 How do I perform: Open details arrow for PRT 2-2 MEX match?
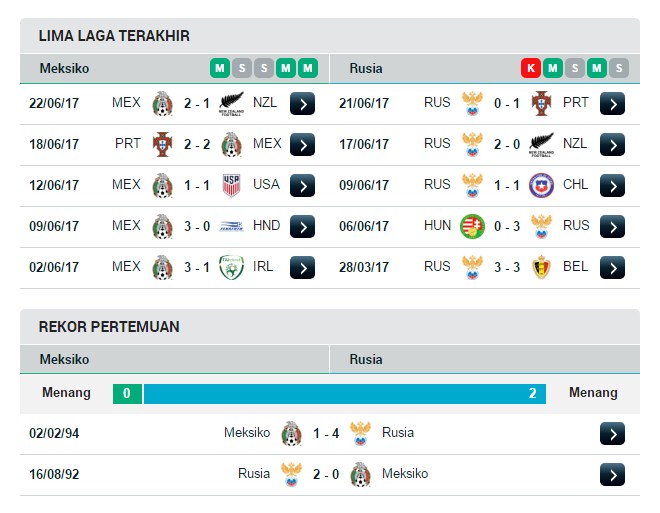click(302, 144)
